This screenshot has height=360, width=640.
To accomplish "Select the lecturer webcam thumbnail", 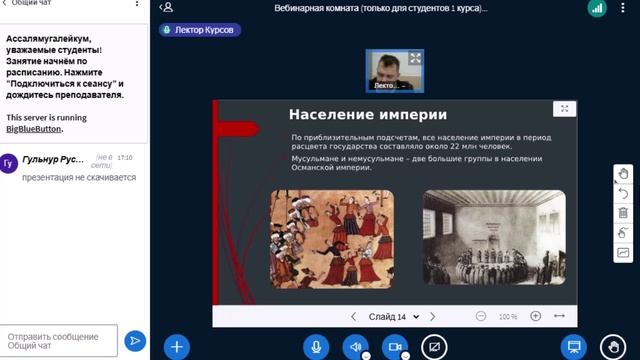I will pos(394,71).
